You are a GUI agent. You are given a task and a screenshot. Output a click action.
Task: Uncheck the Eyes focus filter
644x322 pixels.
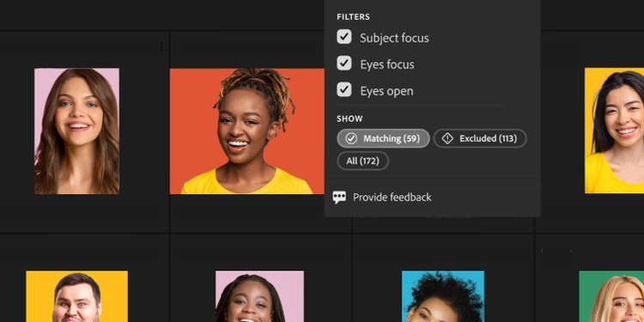point(344,64)
